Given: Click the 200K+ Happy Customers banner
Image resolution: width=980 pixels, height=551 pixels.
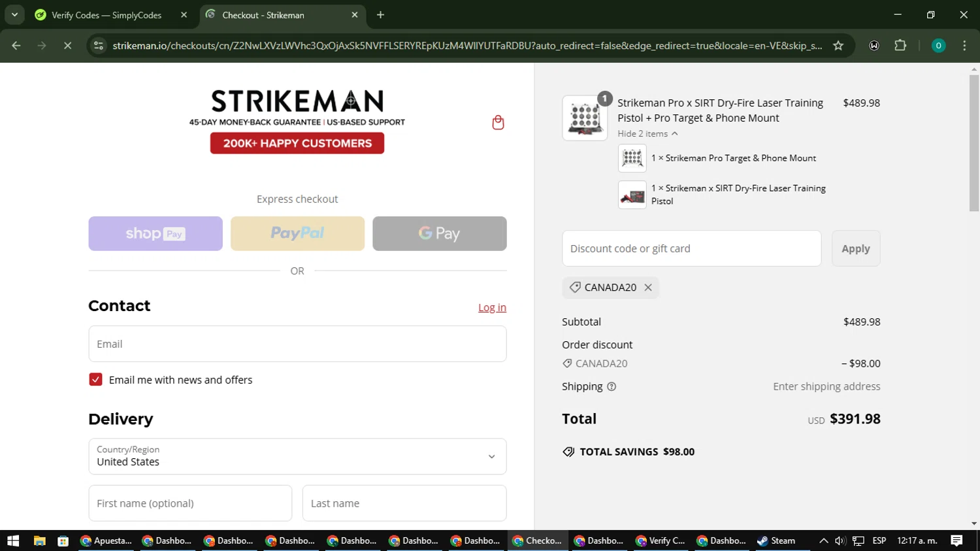Looking at the screenshot, I should pyautogui.click(x=297, y=143).
